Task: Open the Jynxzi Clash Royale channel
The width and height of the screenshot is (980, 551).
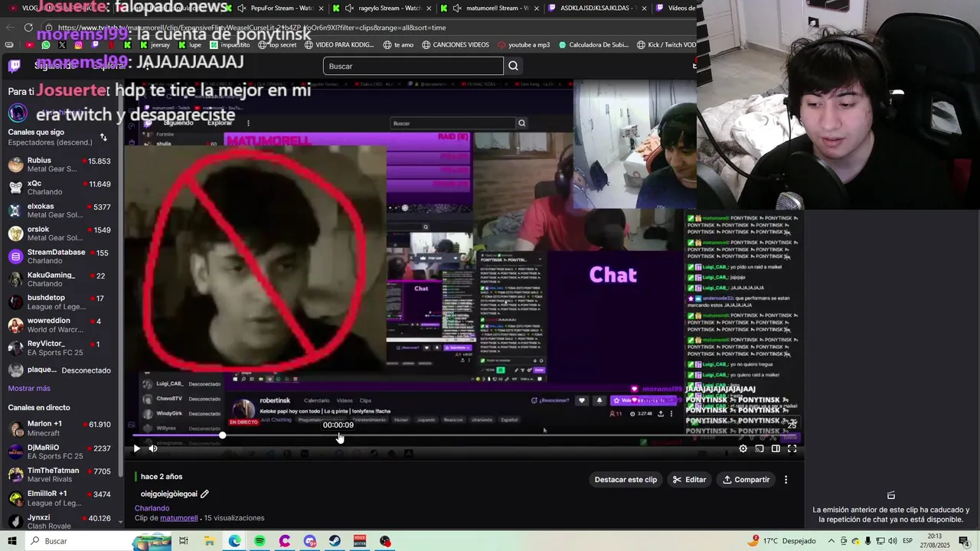Action: click(x=60, y=522)
